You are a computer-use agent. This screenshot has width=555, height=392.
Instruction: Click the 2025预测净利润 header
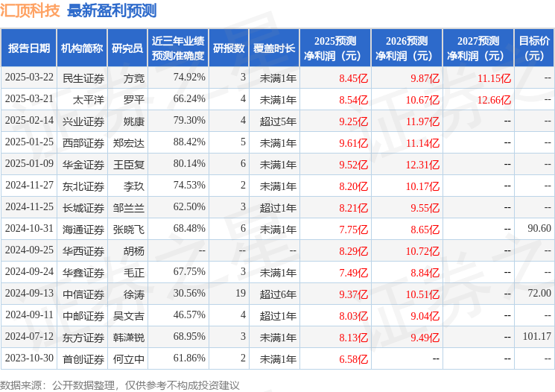[x=335, y=48]
